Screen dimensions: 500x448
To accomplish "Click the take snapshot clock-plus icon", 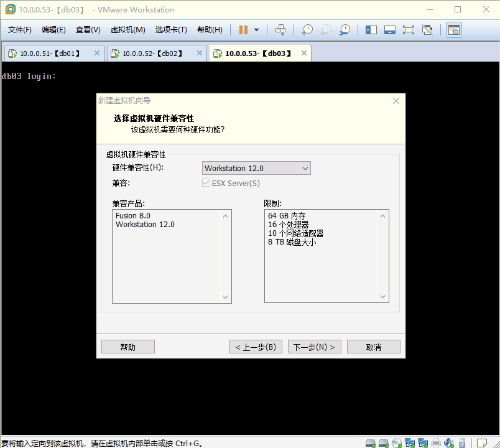I will (307, 30).
